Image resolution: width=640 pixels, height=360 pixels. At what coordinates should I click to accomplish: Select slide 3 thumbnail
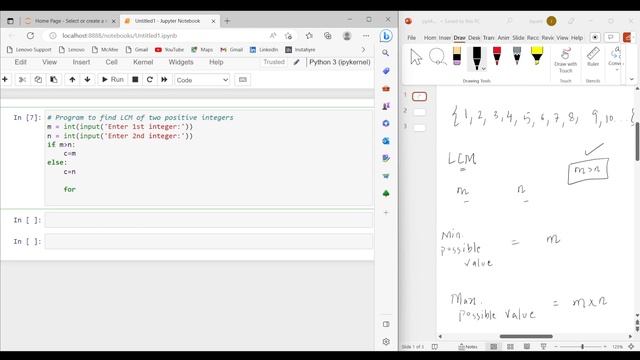(x=420, y=128)
